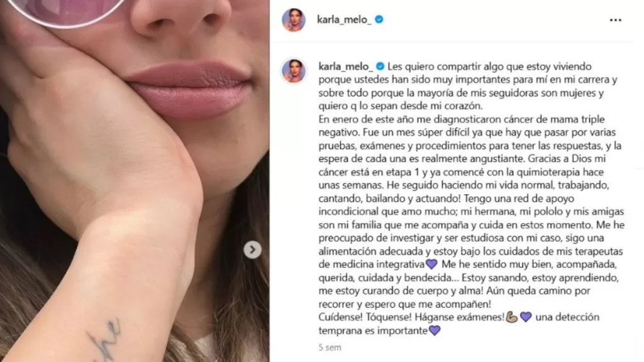Open karla_melo_ username link in header
644x362 pixels.
point(344,19)
